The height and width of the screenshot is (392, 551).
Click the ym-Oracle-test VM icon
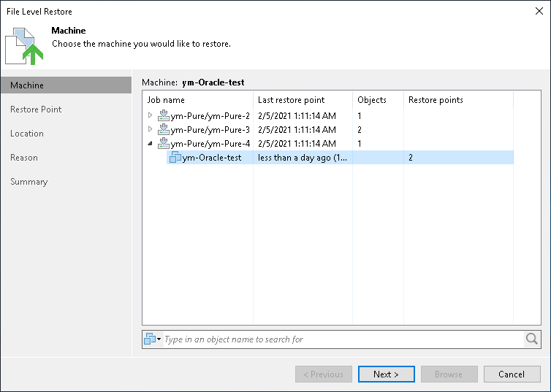coord(175,157)
